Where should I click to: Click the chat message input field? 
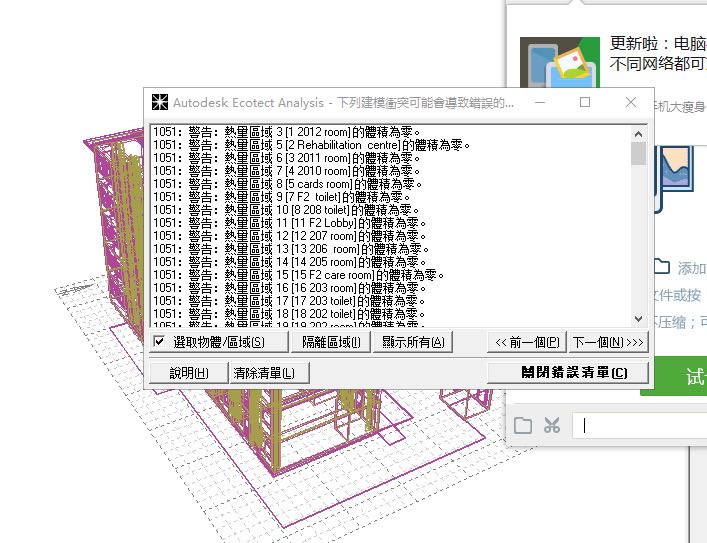(x=640, y=425)
